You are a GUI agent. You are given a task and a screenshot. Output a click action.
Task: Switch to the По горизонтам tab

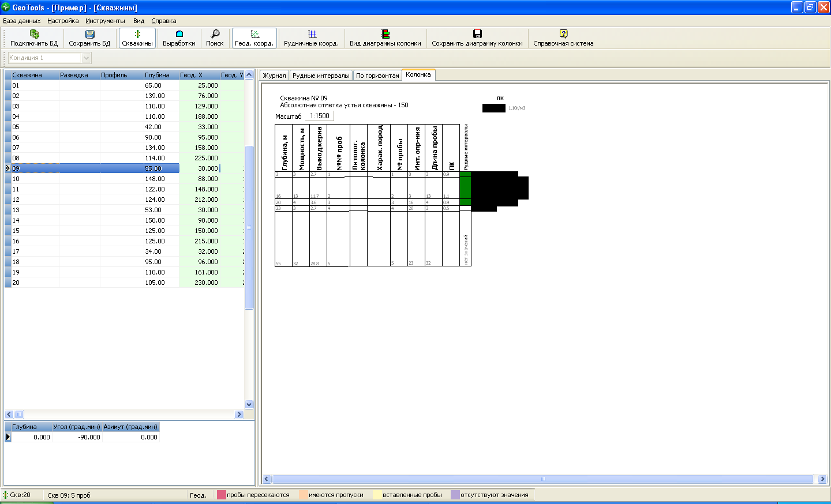click(377, 76)
